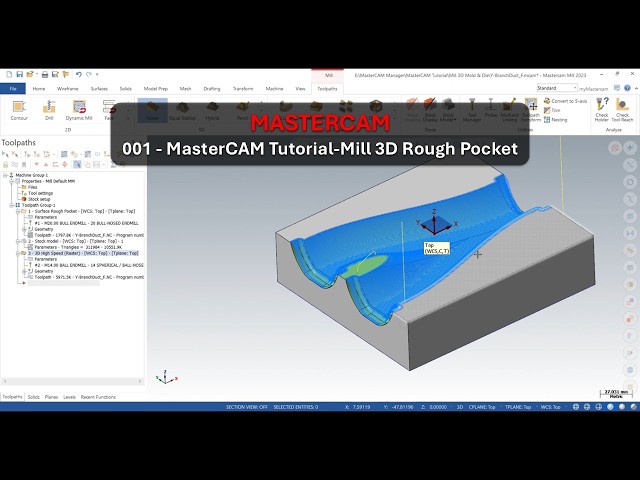This screenshot has height=480, width=640.
Task: Toggle posting on selected operations
Action: pyautogui.click(x=24, y=164)
